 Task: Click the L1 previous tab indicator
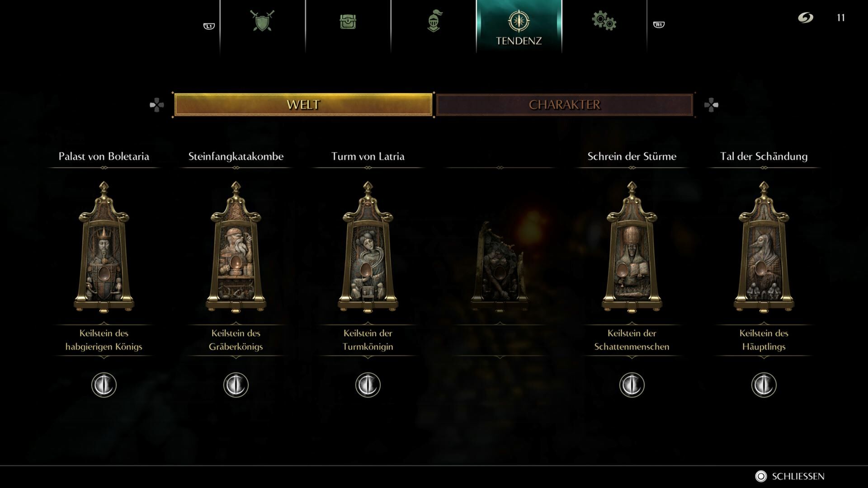pos(209,26)
